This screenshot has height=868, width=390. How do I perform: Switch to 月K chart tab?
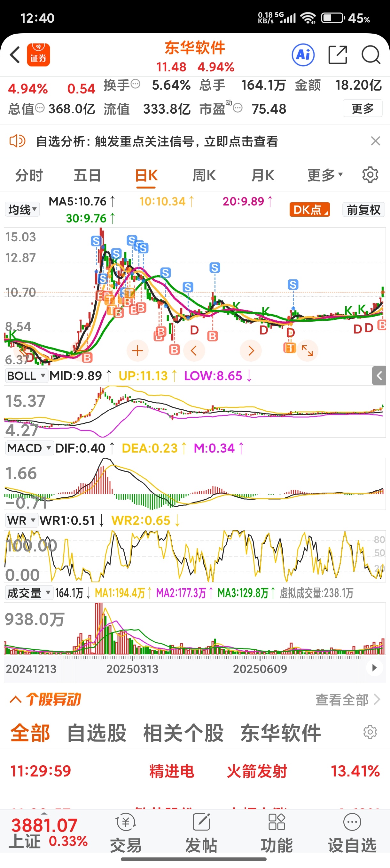coord(263,175)
